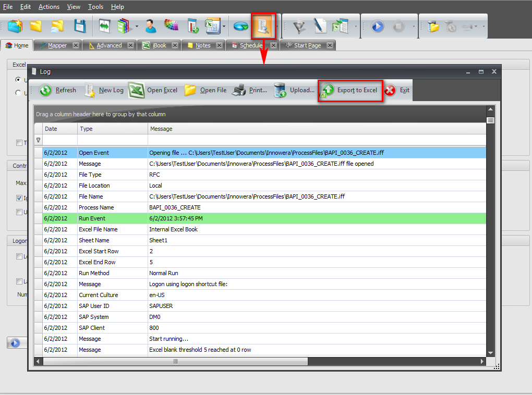Open the Tools menu

[95, 7]
